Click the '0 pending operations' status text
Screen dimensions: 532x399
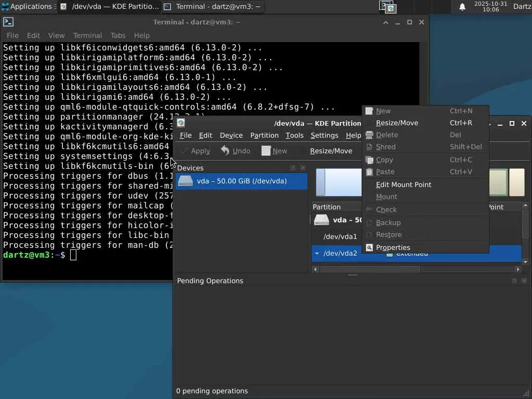[x=212, y=391]
